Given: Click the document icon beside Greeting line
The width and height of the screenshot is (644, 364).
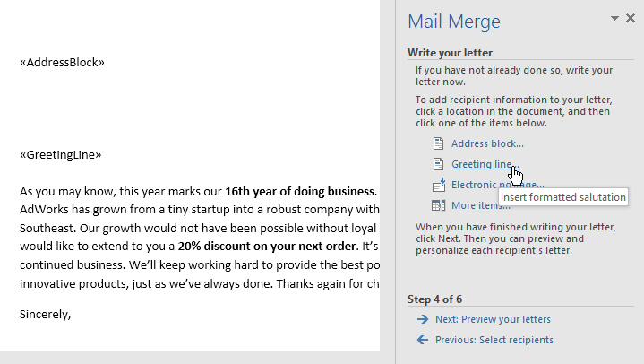Looking at the screenshot, I should (438, 164).
